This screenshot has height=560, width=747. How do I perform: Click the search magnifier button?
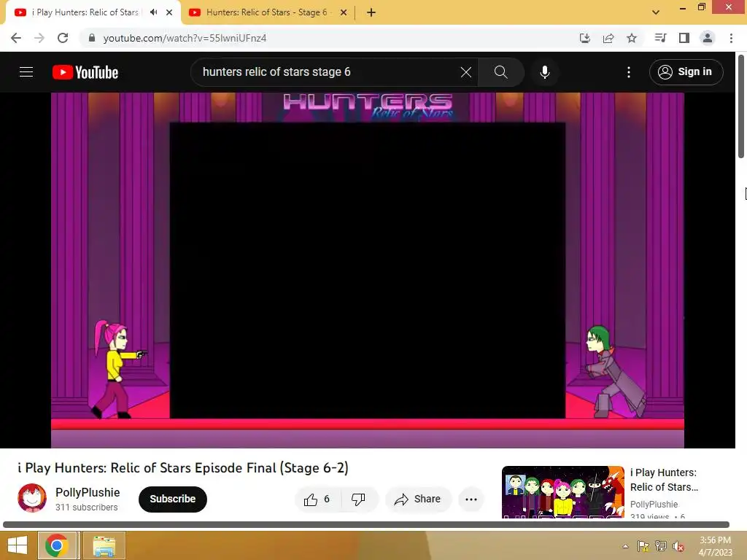pos(500,72)
